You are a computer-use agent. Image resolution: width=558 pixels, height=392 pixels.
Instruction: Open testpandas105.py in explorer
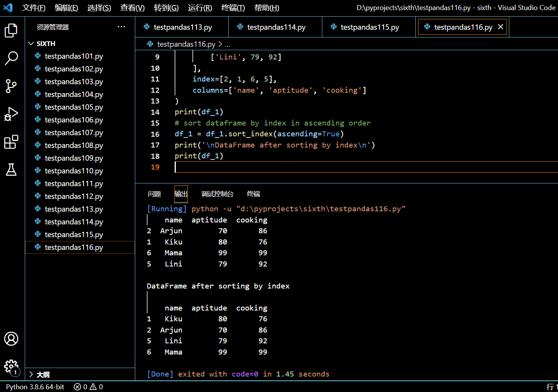(80, 107)
